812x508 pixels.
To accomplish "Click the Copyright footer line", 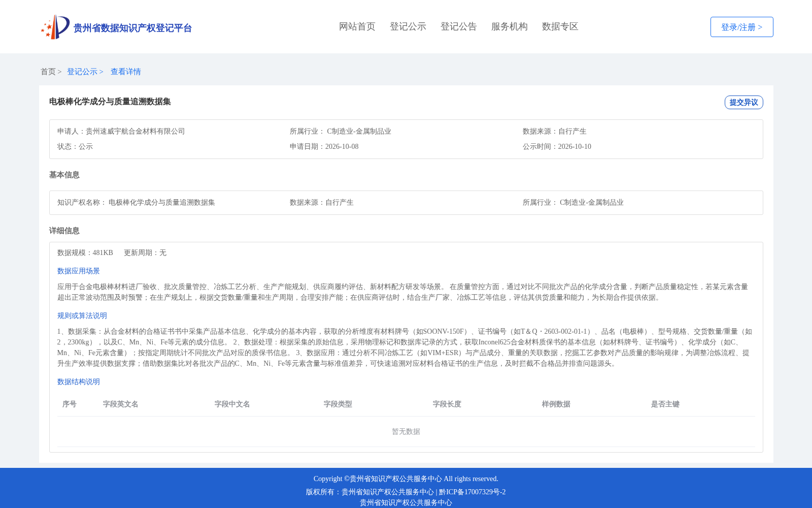I will (x=406, y=479).
